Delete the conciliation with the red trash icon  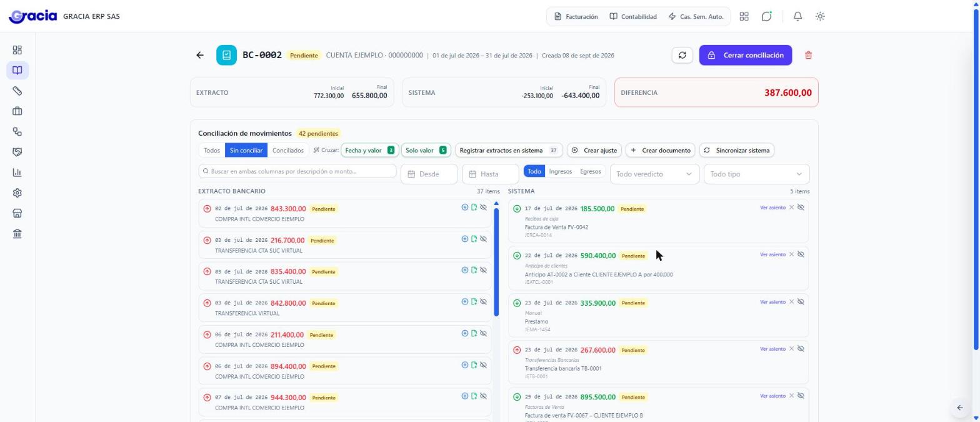coord(808,55)
